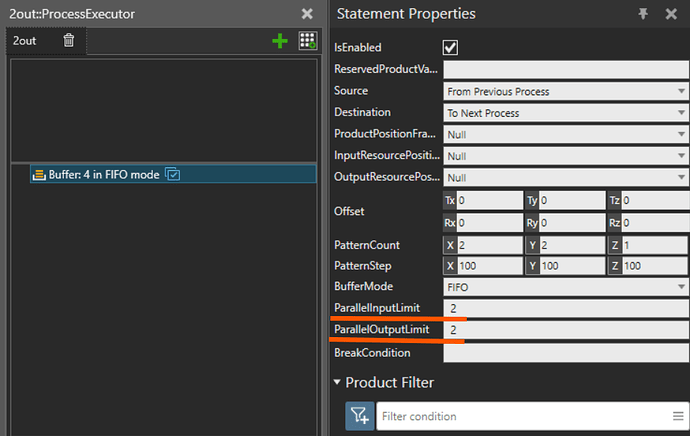This screenshot has height=436, width=690.
Task: Click the BreakCondition label
Action: tap(372, 353)
